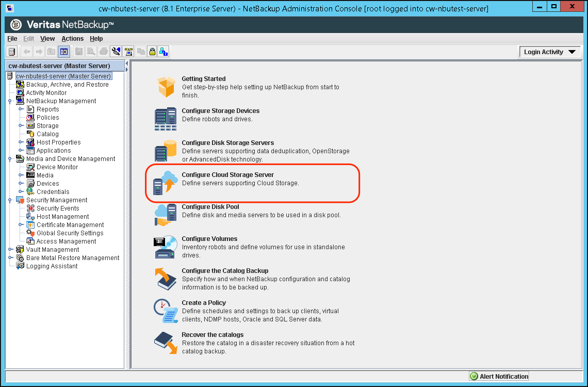Click the Recover the catalogs book icon
588x387 pixels.
tap(166, 343)
